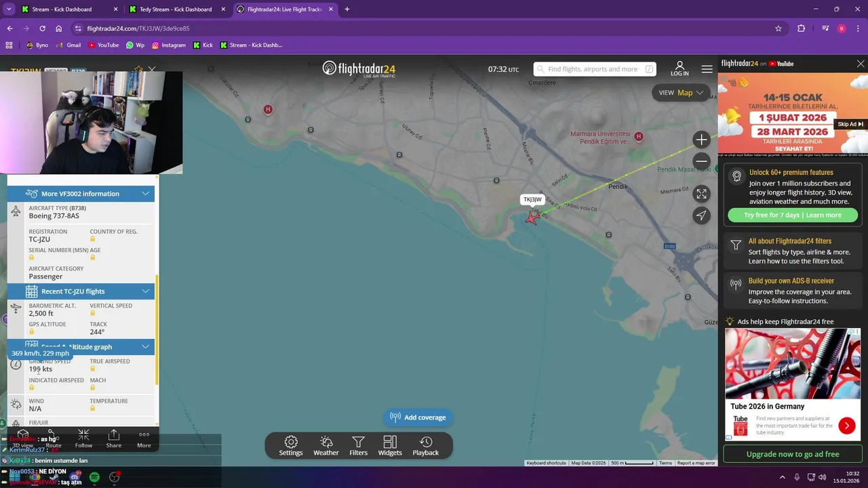
Task: Switch to Tedy Stream - Kick Dashboard tab
Action: point(176,9)
